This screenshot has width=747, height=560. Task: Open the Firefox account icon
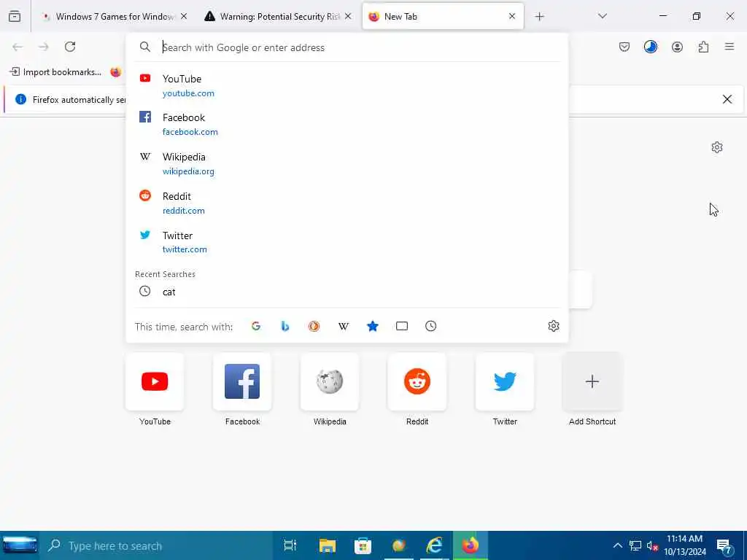677,47
